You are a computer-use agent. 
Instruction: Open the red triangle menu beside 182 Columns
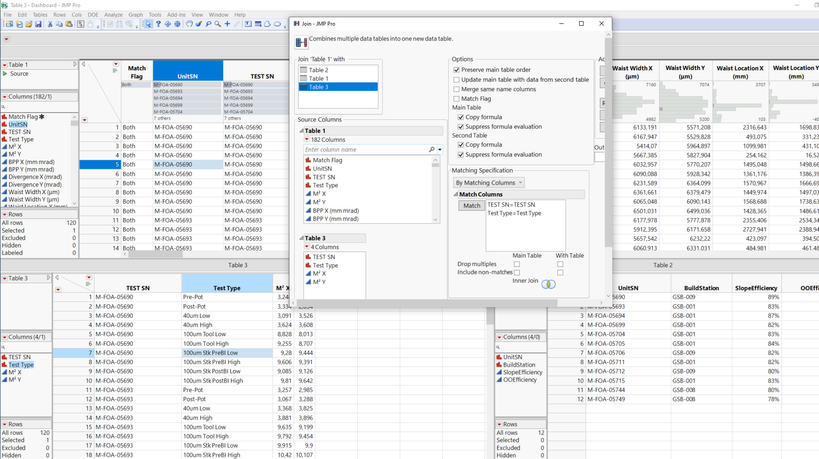click(306, 140)
